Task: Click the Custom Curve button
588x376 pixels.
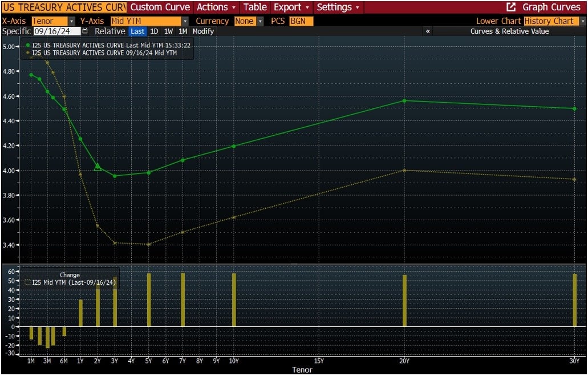Action: [x=160, y=7]
